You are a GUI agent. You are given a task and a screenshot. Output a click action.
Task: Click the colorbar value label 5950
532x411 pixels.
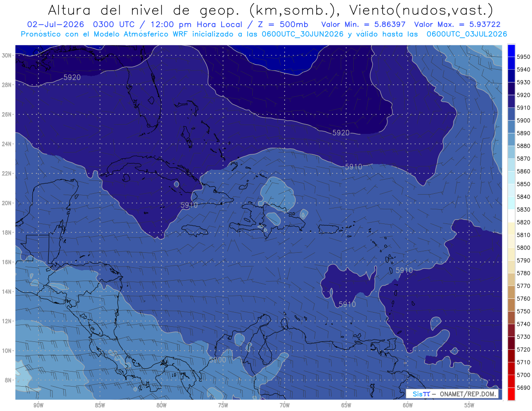523,57
